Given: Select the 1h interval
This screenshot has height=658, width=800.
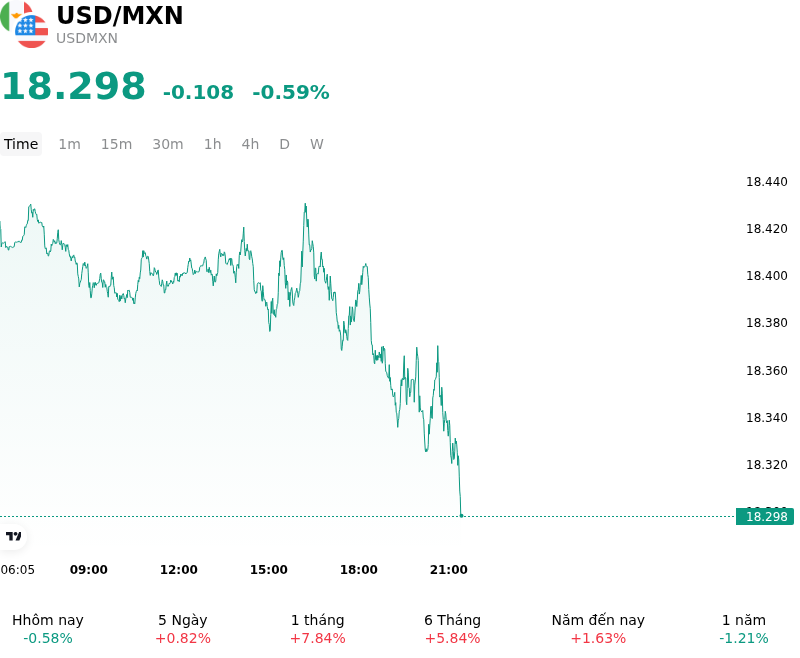Looking at the screenshot, I should tap(213, 144).
